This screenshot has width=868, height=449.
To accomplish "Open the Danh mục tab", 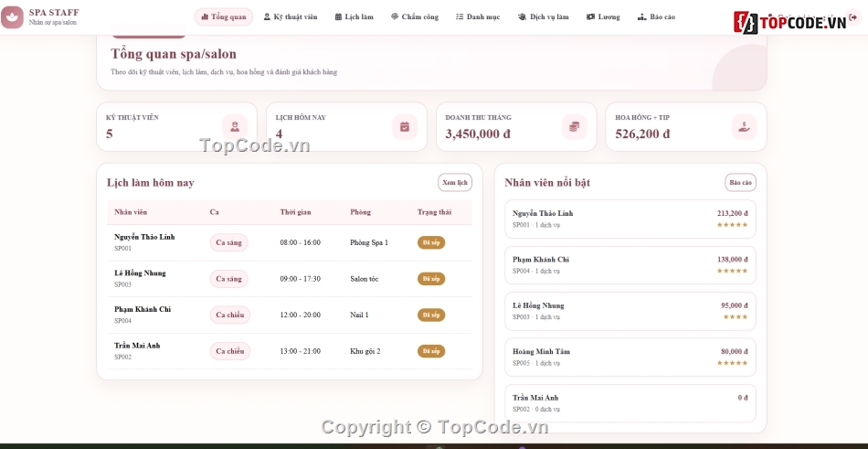I will click(478, 17).
